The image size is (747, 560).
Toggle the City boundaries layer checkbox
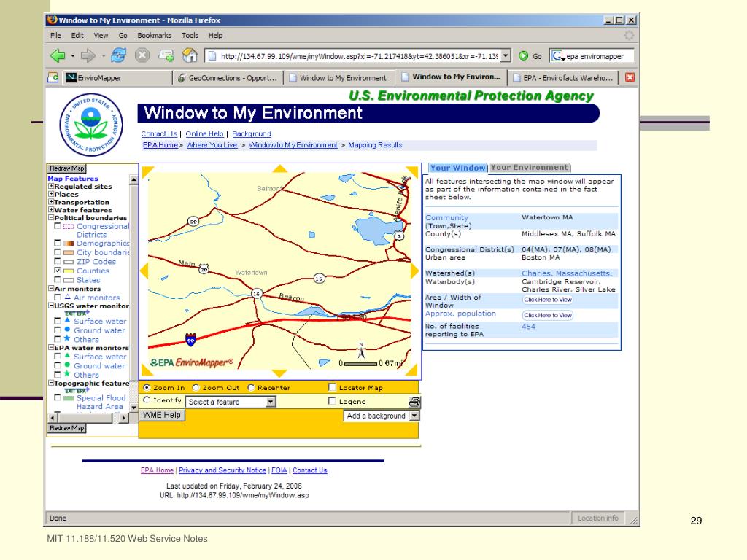(x=58, y=252)
